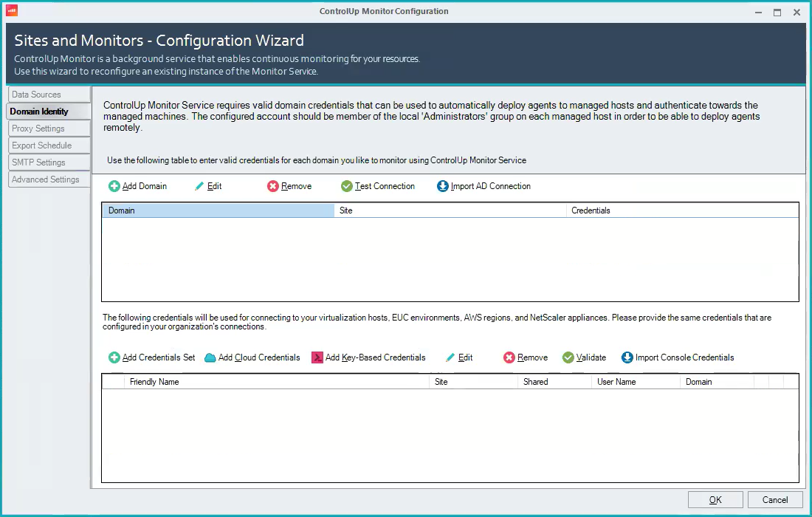Click the Credentials column header
Screen dimensions: 812x517
(682, 210)
